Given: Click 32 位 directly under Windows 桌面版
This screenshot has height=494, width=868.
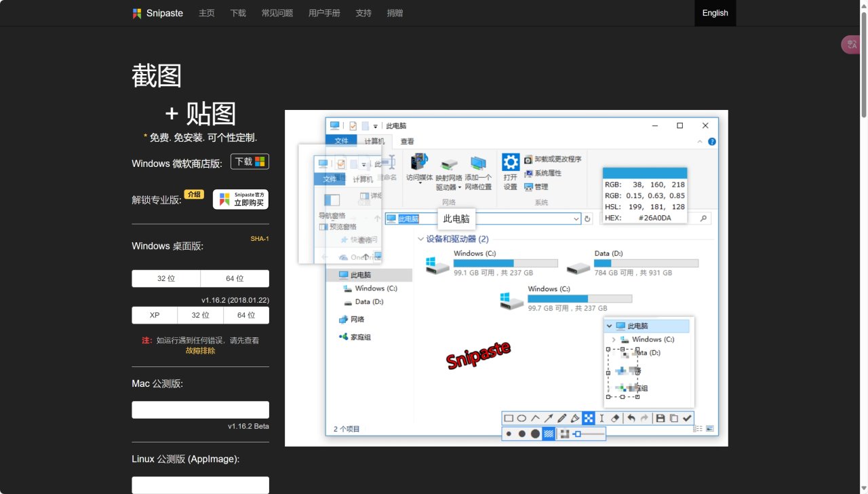Looking at the screenshot, I should tap(166, 279).
